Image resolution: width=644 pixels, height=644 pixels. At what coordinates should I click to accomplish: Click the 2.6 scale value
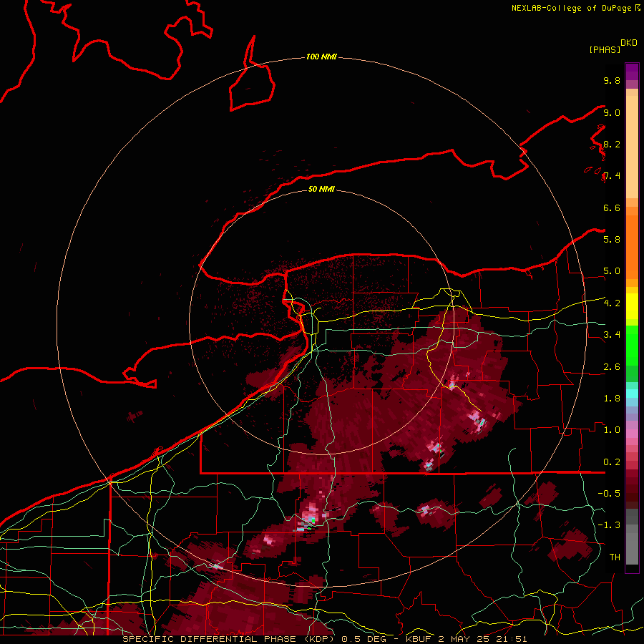click(x=612, y=367)
